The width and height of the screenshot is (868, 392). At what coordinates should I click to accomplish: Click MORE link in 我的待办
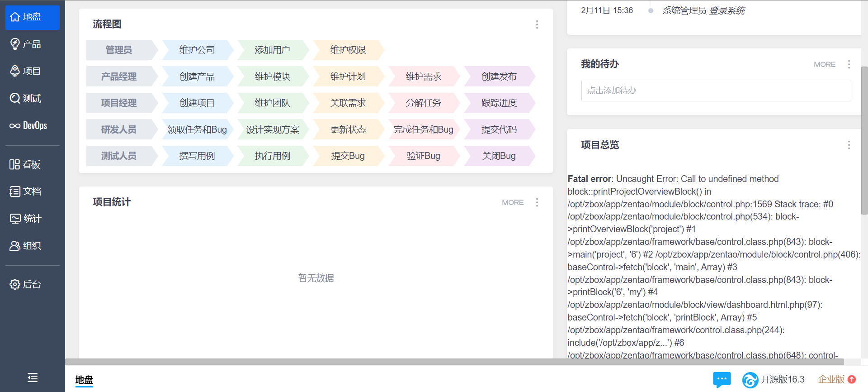(x=825, y=64)
